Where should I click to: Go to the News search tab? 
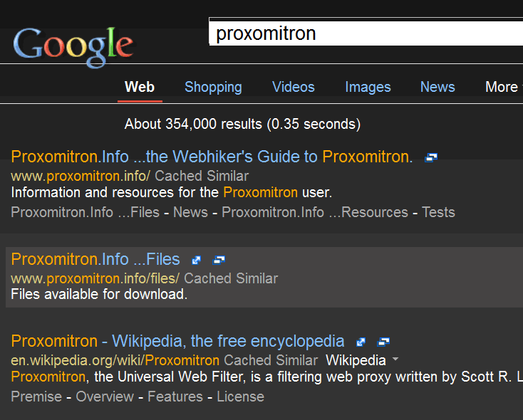(437, 87)
